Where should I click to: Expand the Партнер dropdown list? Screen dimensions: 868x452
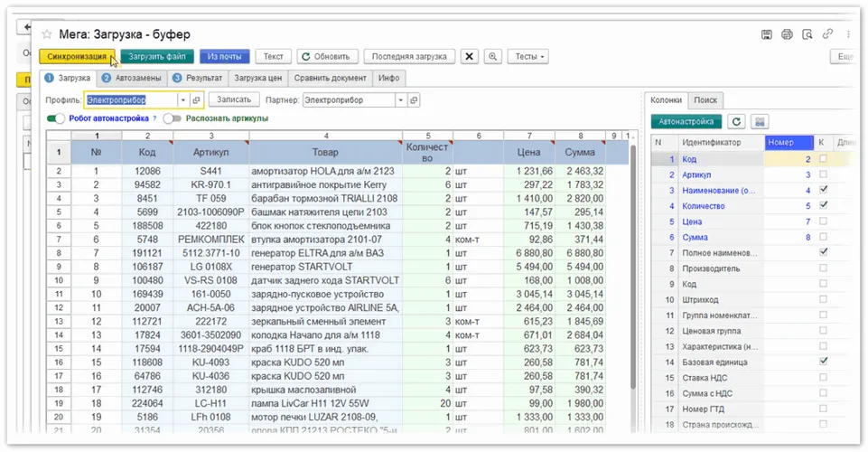point(401,99)
